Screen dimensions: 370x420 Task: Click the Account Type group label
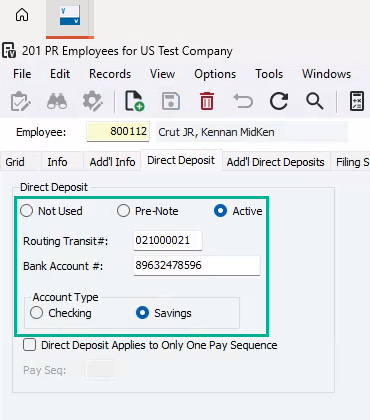66,297
